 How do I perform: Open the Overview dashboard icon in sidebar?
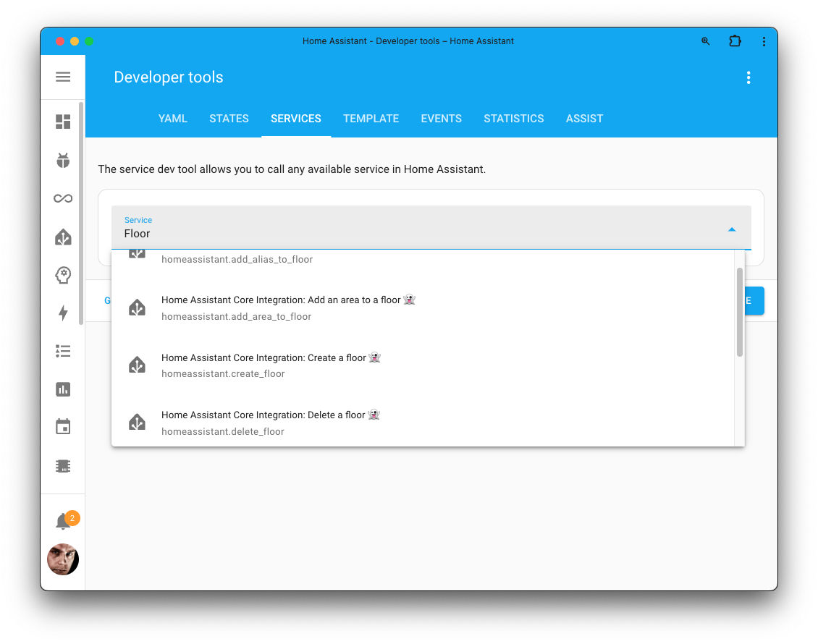[x=63, y=121]
